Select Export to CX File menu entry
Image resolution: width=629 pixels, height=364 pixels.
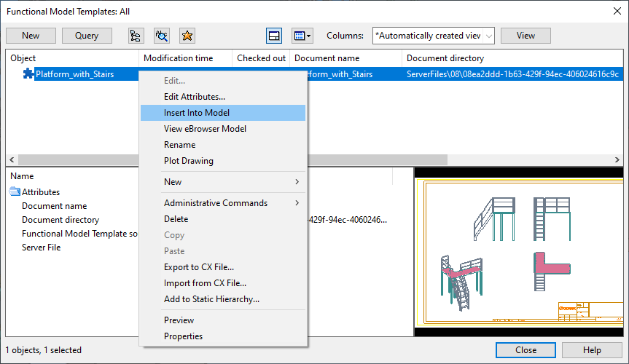pyautogui.click(x=199, y=267)
